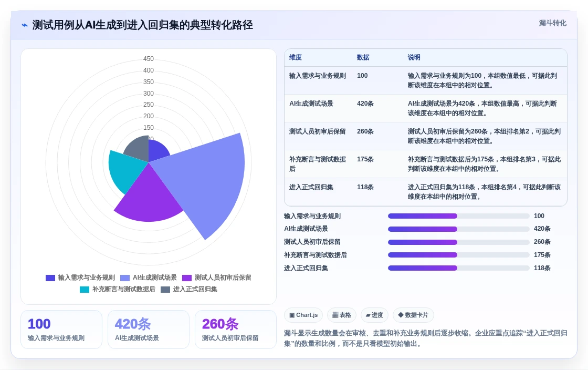Open the 100 输入需求与业务规则 data card

point(61,330)
